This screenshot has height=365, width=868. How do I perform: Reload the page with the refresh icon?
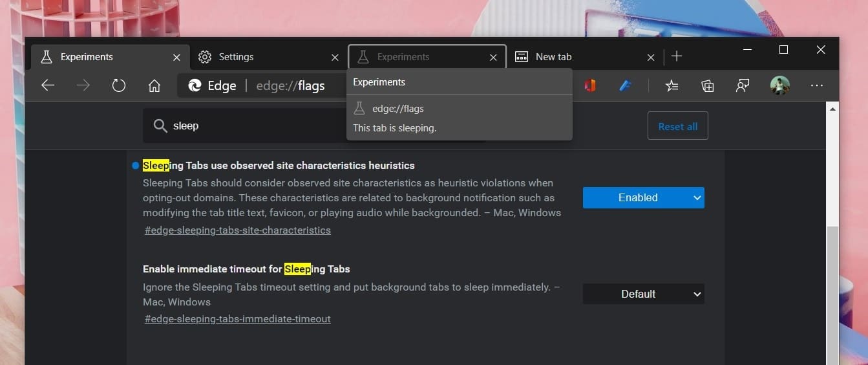click(x=118, y=85)
